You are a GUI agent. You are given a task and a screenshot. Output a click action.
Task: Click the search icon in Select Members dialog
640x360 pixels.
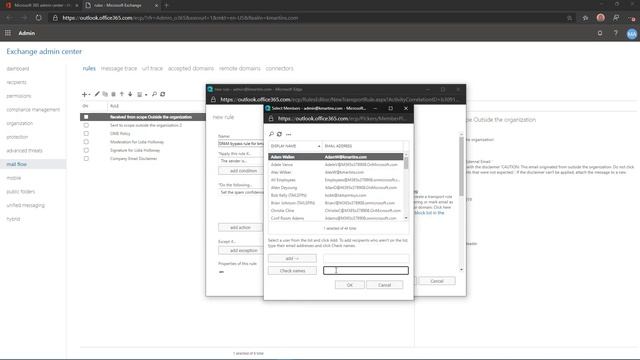click(271, 134)
